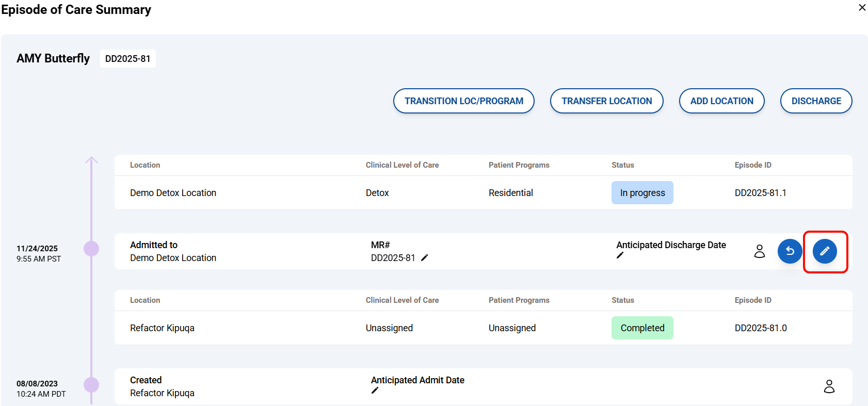
Task: Click the Transition LOC/Program button
Action: (x=463, y=101)
